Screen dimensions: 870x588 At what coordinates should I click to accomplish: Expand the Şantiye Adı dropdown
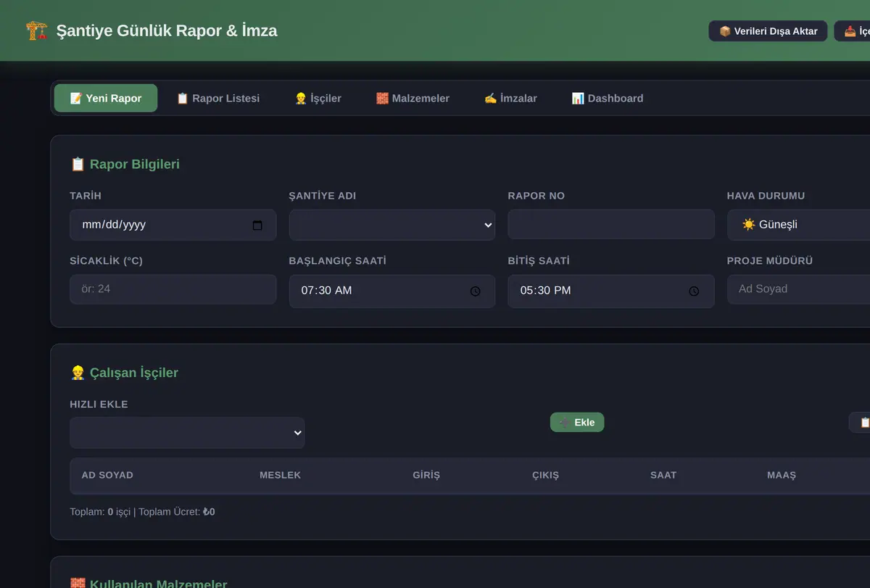[x=392, y=225]
